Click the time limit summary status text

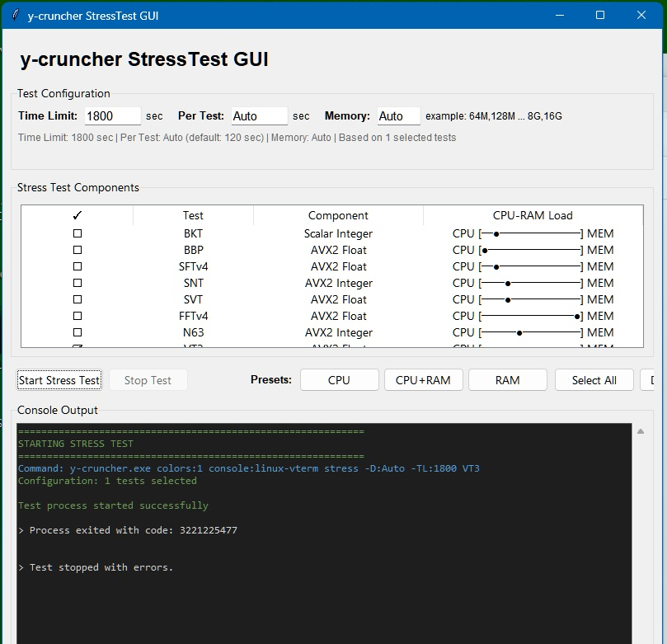(237, 138)
